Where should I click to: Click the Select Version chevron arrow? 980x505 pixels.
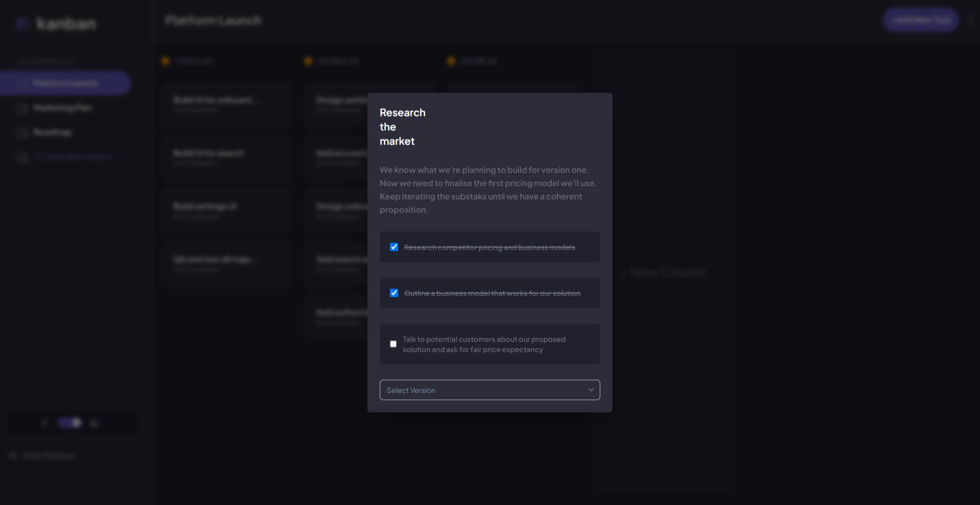pyautogui.click(x=591, y=390)
